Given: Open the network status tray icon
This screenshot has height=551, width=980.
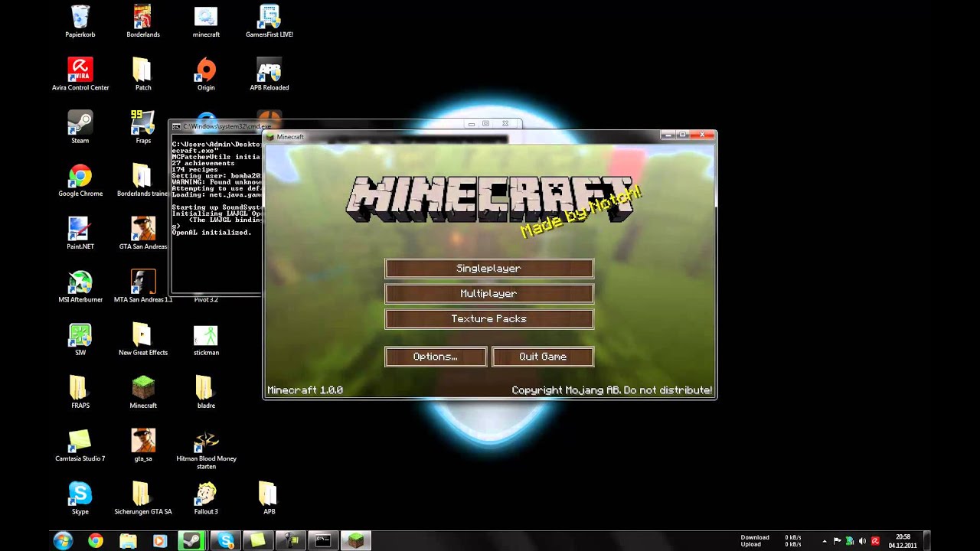Looking at the screenshot, I should tap(850, 541).
